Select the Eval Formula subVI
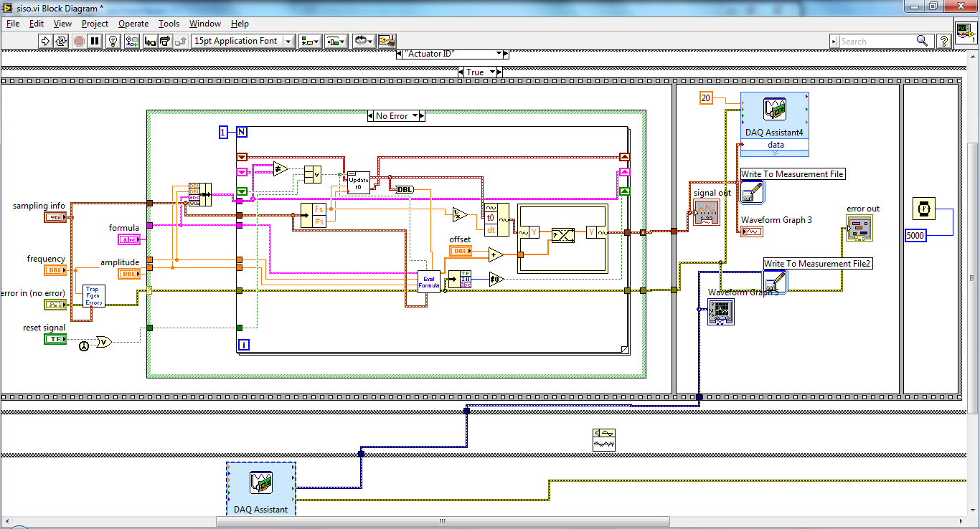Viewport: 980px width, 529px height. pos(429,282)
